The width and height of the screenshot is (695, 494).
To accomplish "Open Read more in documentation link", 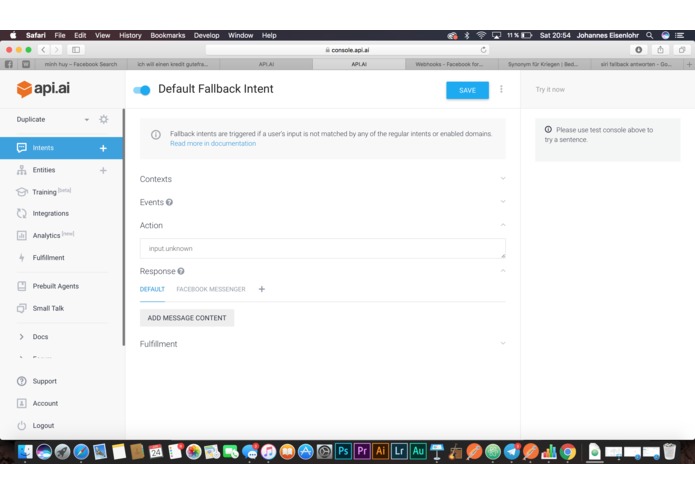I will (x=213, y=144).
